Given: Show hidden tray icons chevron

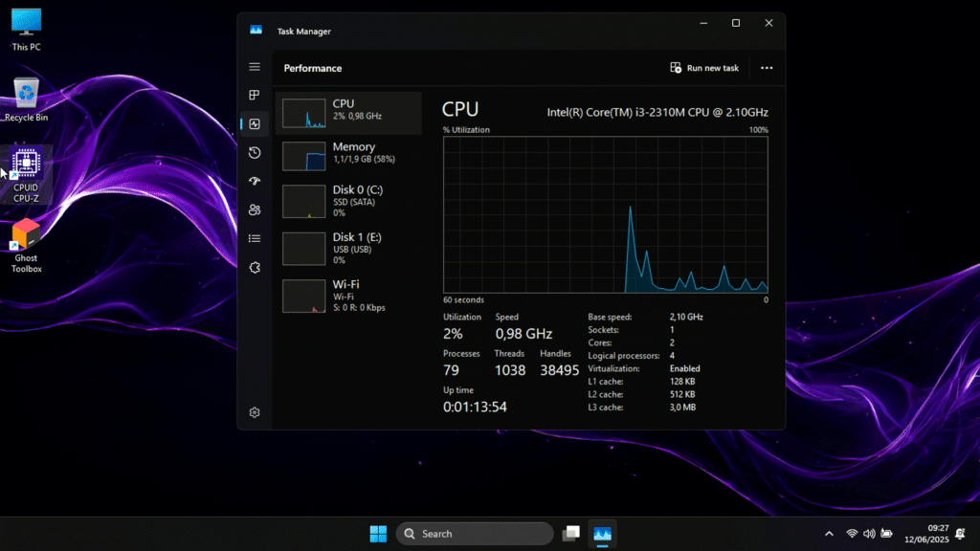Looking at the screenshot, I should 830,534.
